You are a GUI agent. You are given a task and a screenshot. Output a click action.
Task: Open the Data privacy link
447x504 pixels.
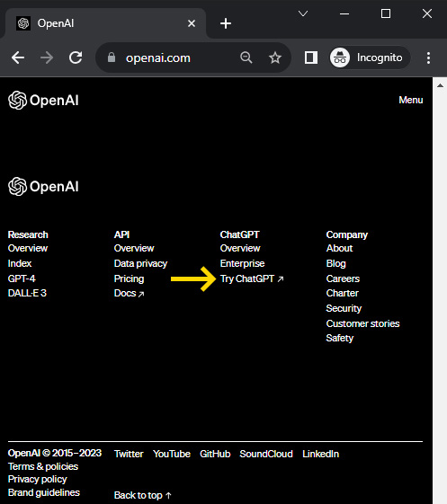(140, 263)
